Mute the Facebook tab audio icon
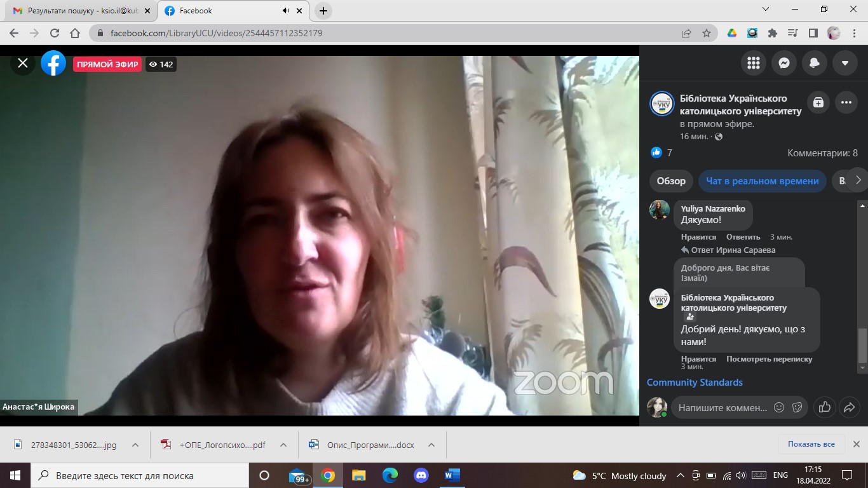The width and height of the screenshot is (868, 488). coord(285,11)
